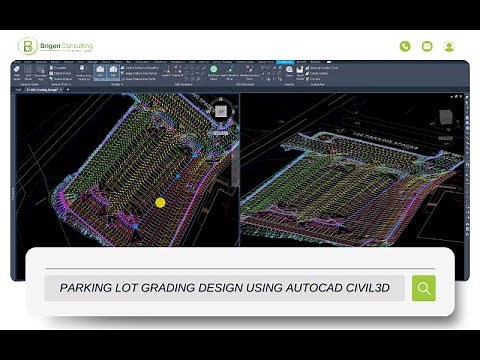Click Apply Feature Line Names
Screen dimensions: 480x360
140,73
